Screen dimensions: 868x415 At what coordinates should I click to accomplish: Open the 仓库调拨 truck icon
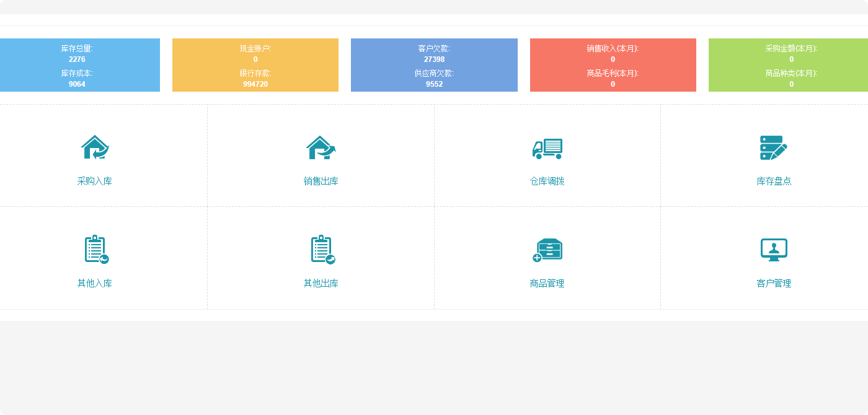pos(547,148)
